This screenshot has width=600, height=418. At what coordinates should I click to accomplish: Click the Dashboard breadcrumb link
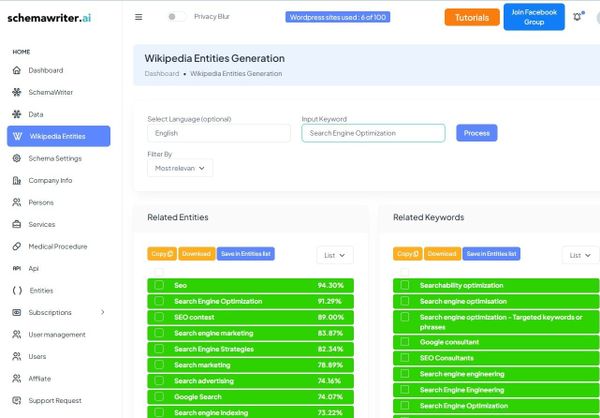click(x=161, y=73)
